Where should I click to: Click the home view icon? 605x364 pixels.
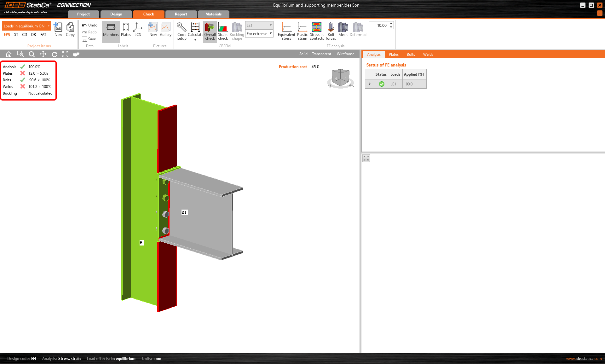[9, 54]
